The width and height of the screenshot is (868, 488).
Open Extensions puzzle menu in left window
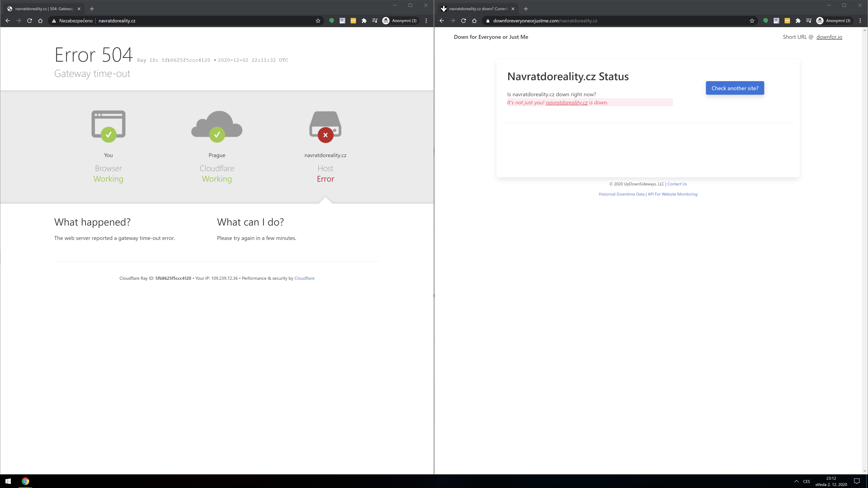(364, 21)
